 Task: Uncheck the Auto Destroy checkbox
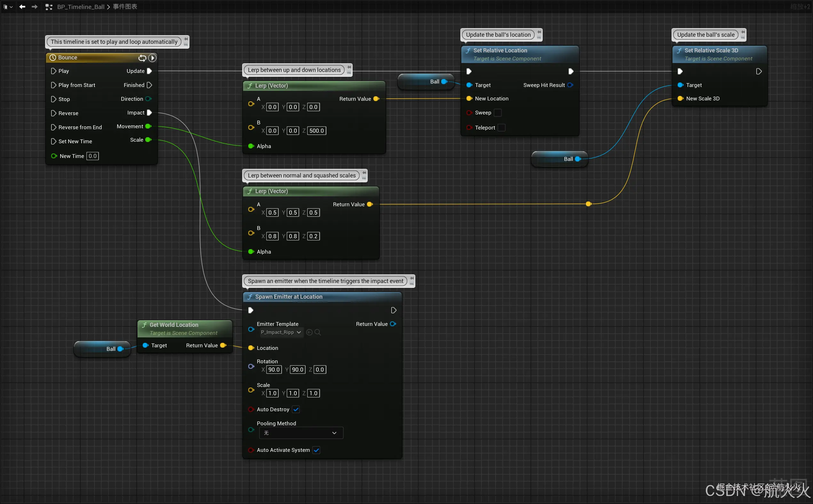(295, 409)
